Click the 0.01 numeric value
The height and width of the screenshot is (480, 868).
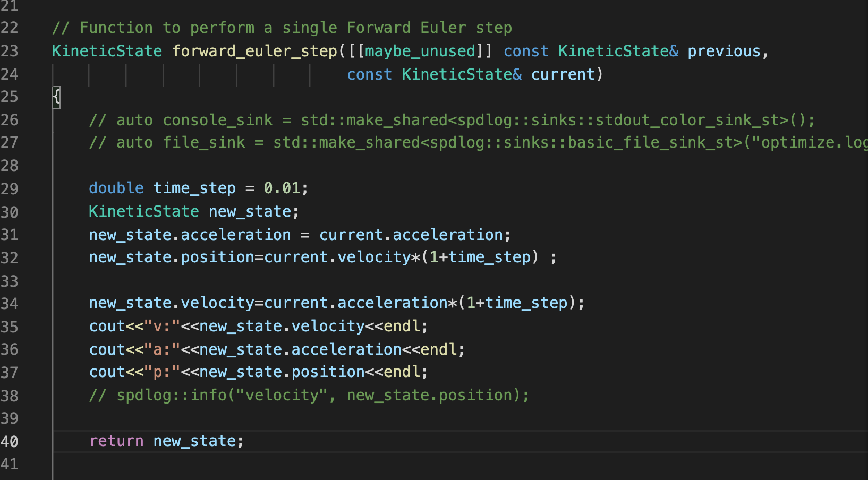282,188
